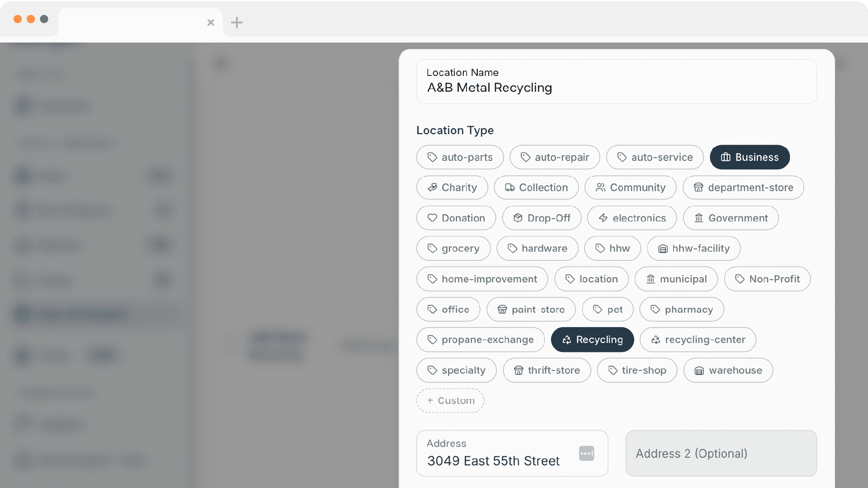This screenshot has width=868, height=488.
Task: Select the thrift-store chip
Action: click(547, 371)
